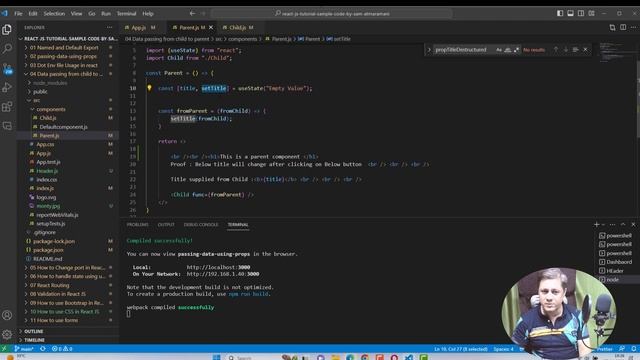Open Source Control view in activity bar
The height and width of the screenshot is (360, 640).
(7, 68)
